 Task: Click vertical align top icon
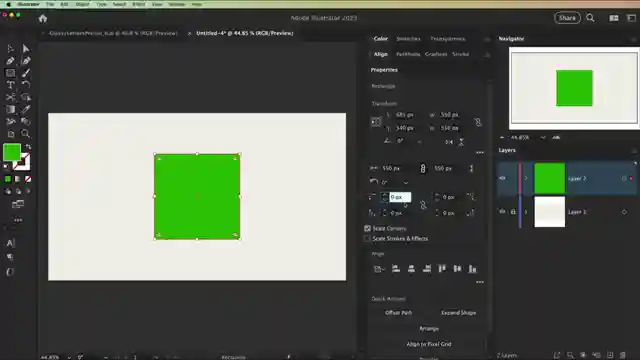[442, 269]
